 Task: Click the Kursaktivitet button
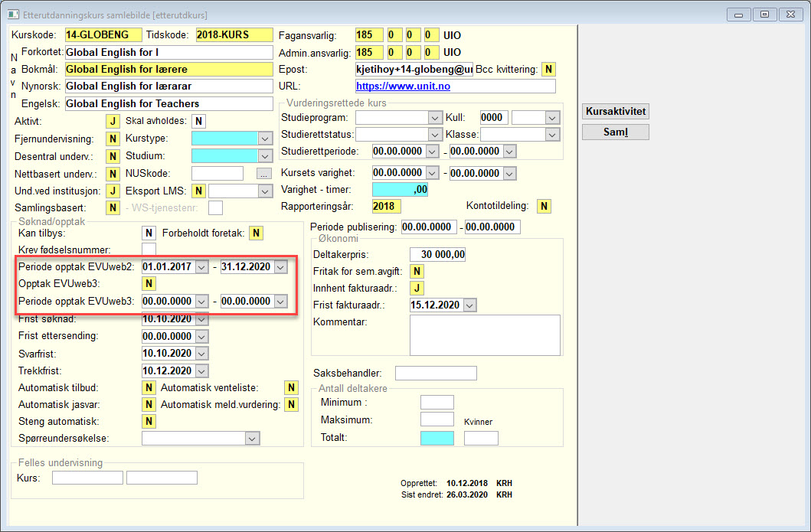tap(616, 111)
